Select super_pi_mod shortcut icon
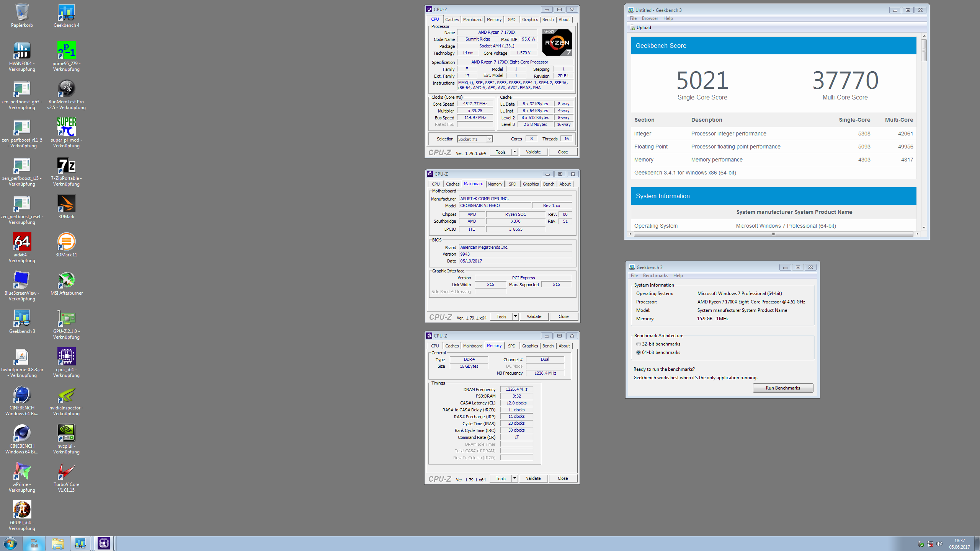980x551 pixels. pos(66,133)
